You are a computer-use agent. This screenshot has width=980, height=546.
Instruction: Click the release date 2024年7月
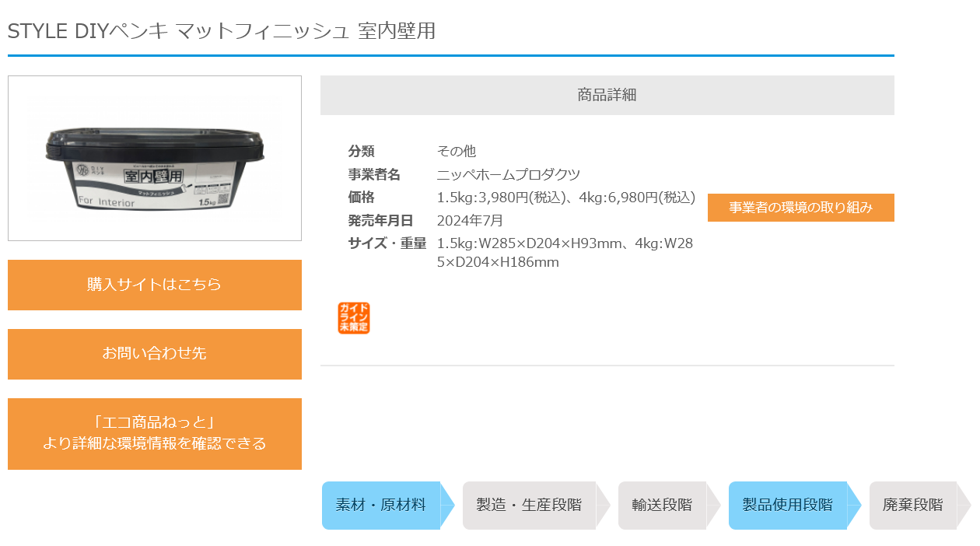tap(470, 221)
